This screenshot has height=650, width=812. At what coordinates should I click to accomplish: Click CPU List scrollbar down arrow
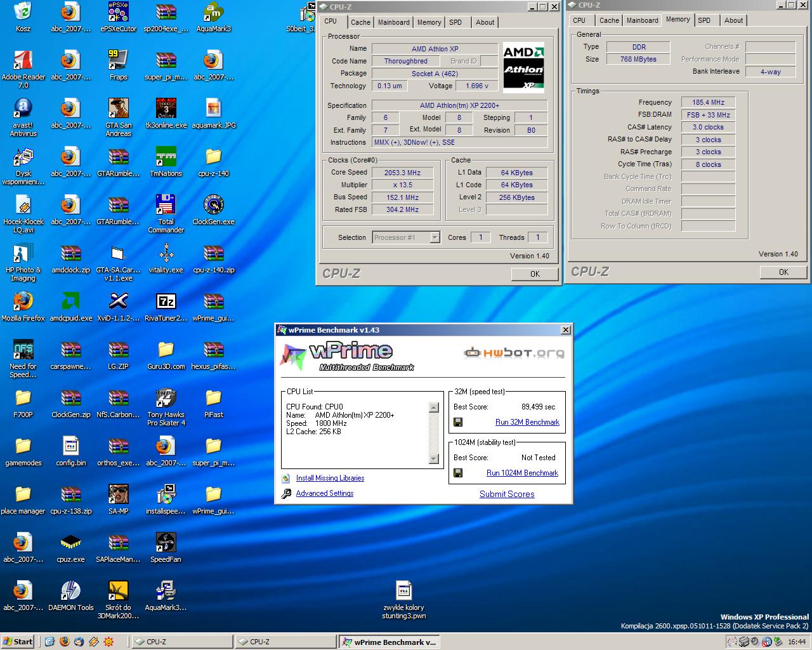click(x=434, y=459)
